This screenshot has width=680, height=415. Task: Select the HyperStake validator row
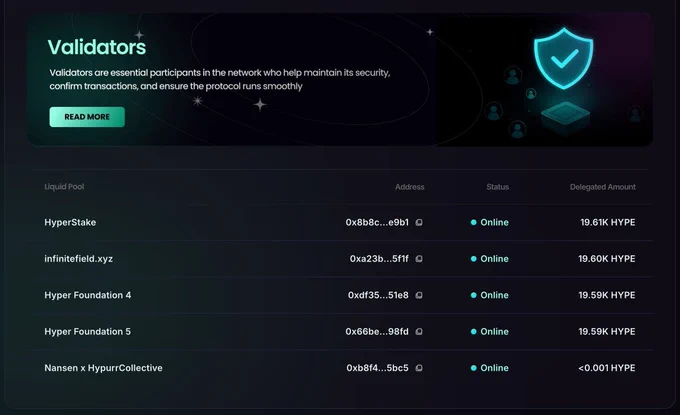tap(341, 222)
